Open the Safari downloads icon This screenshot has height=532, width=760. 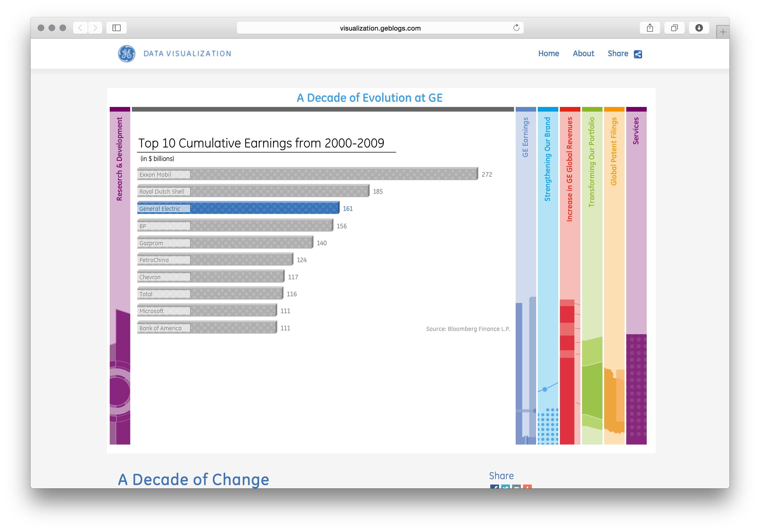point(699,28)
